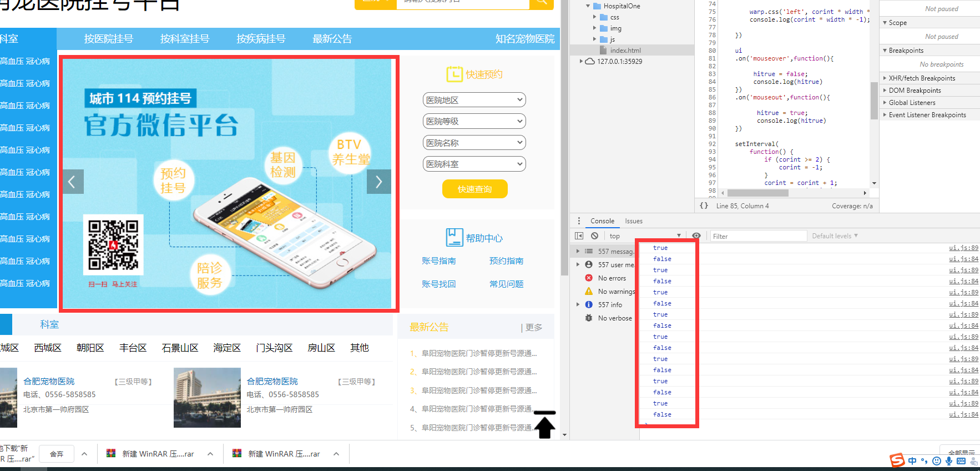Open the 预约指南 help link
This screenshot has width=980, height=471.
507,261
